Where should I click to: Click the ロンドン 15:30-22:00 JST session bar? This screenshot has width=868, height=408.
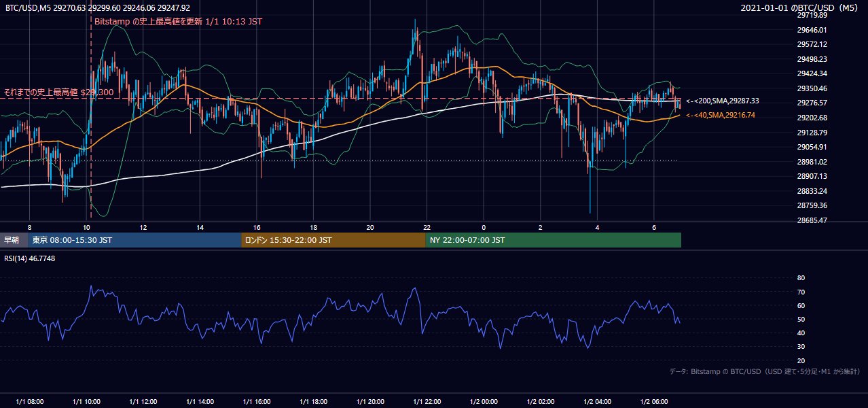(333, 240)
